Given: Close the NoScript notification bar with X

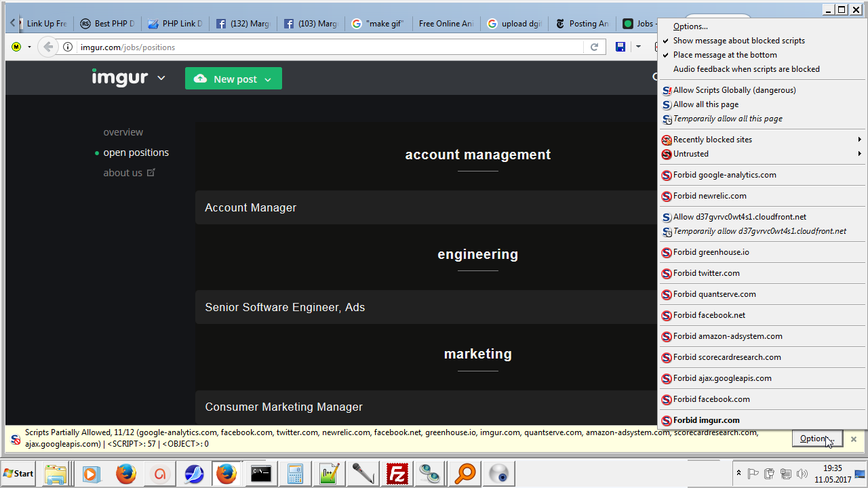Looking at the screenshot, I should pyautogui.click(x=854, y=439).
